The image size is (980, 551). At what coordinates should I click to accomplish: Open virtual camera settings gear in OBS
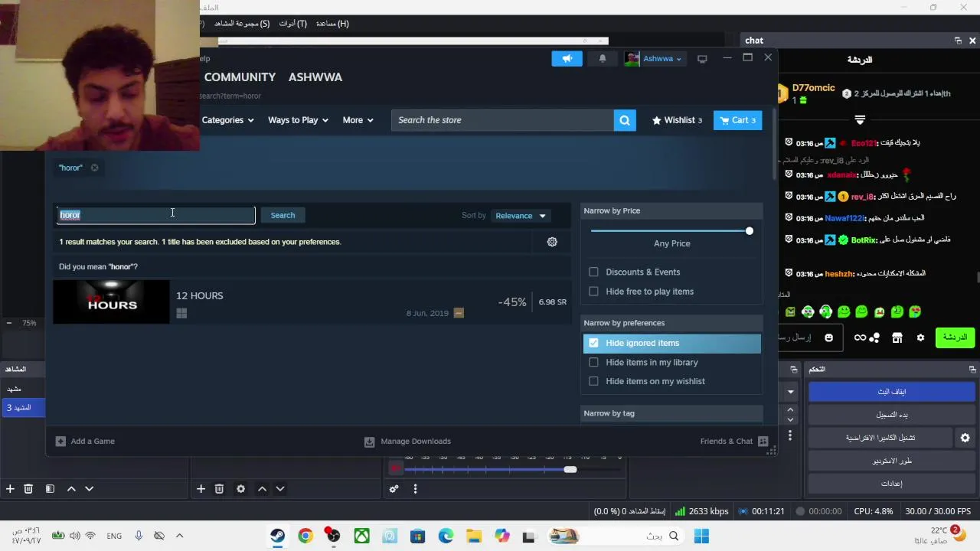(965, 438)
